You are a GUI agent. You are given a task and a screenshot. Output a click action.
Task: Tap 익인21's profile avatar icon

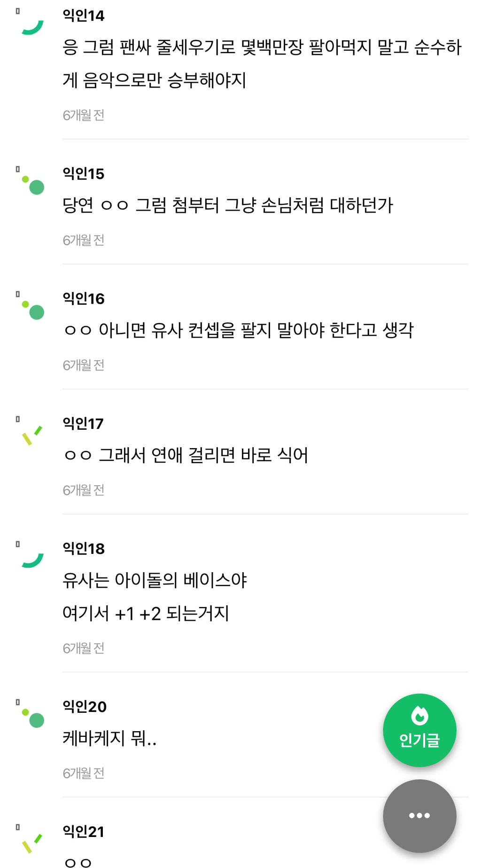(32, 843)
